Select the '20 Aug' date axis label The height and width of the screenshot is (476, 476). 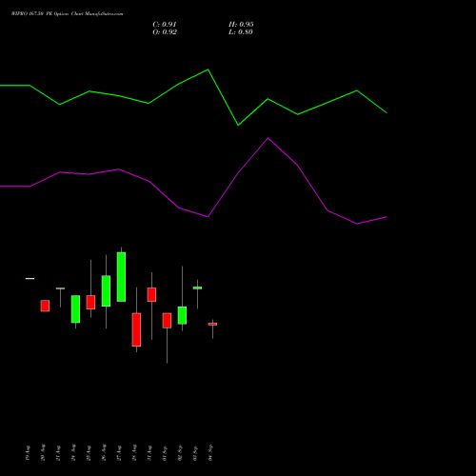click(x=43, y=452)
